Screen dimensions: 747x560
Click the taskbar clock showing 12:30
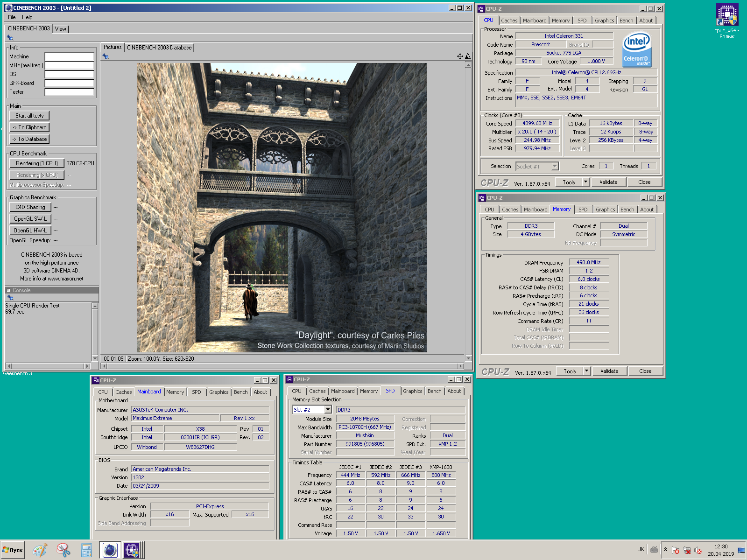click(721, 546)
